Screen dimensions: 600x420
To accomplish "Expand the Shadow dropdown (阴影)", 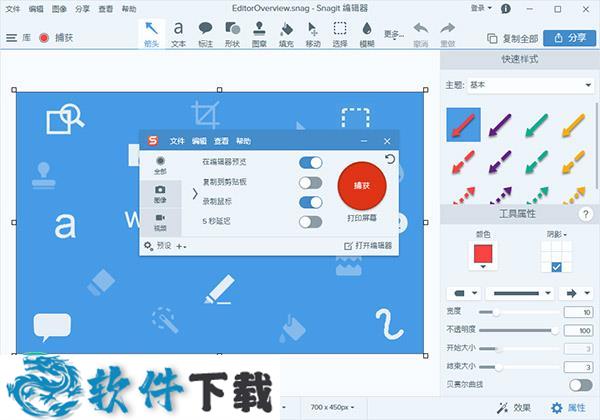I will pyautogui.click(x=557, y=234).
